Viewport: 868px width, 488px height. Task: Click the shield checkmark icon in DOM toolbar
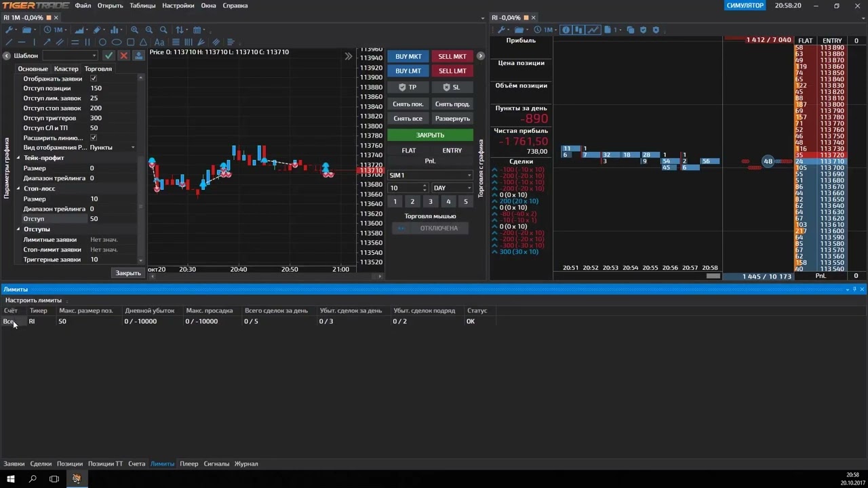tap(643, 30)
